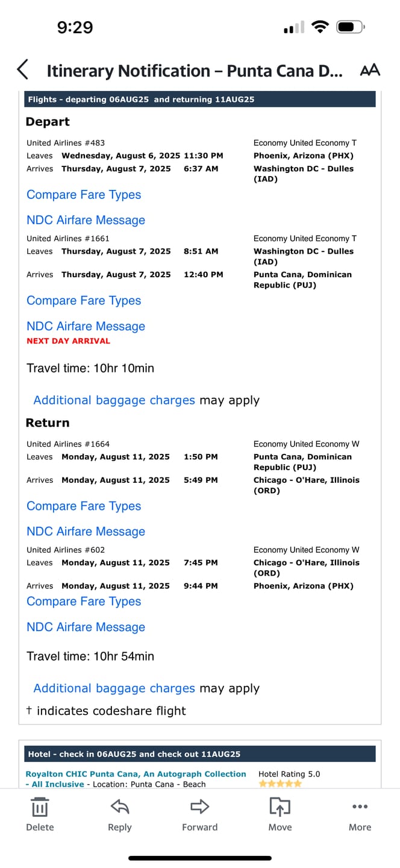Open Compare Fare Types for flight #1661
400x868 pixels.
point(84,301)
